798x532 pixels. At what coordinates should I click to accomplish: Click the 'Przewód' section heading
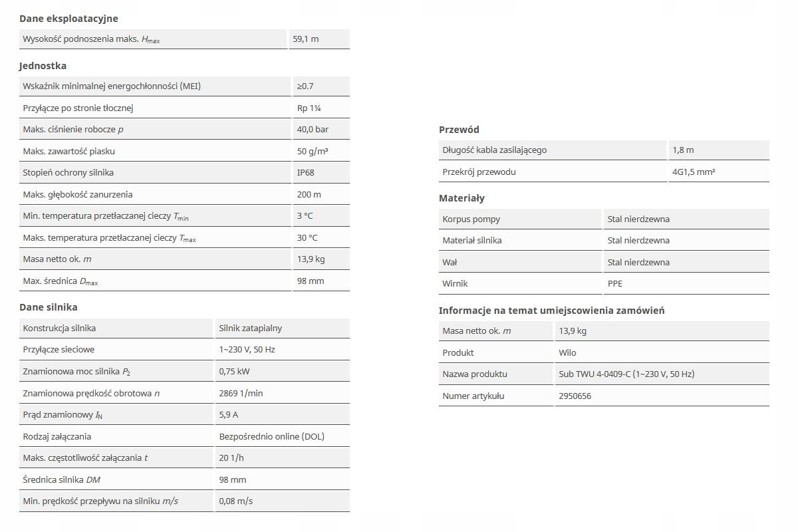pyautogui.click(x=459, y=130)
